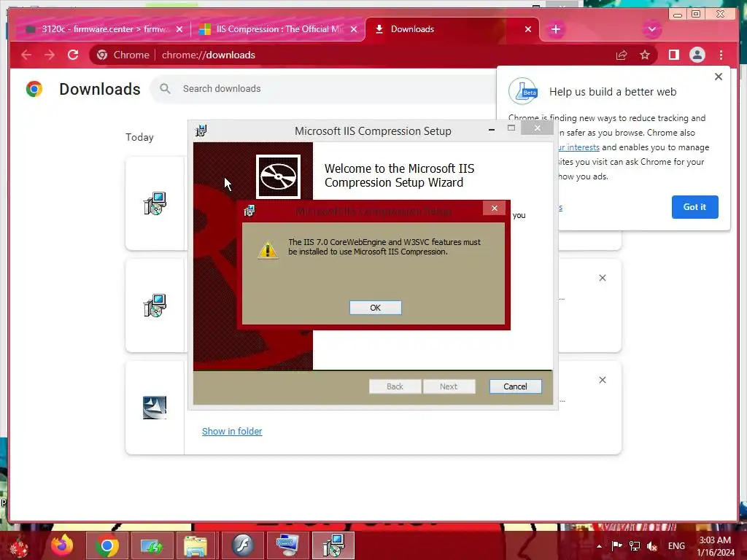Image resolution: width=747 pixels, height=560 pixels.
Task: Close the Downloads tab
Action: 528,29
